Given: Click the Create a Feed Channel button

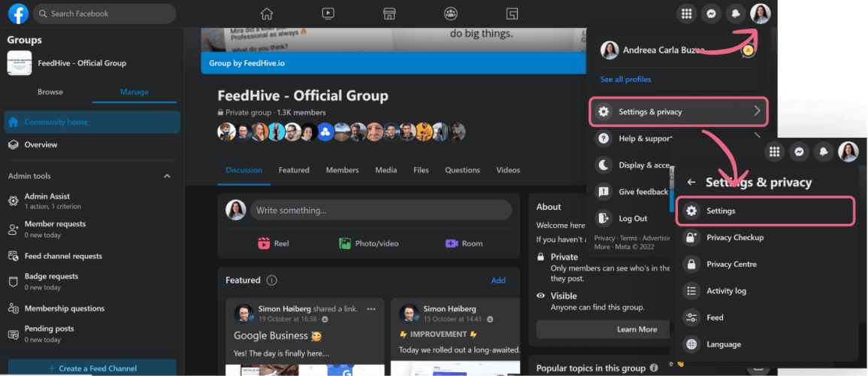Looking at the screenshot, I should click(x=92, y=368).
